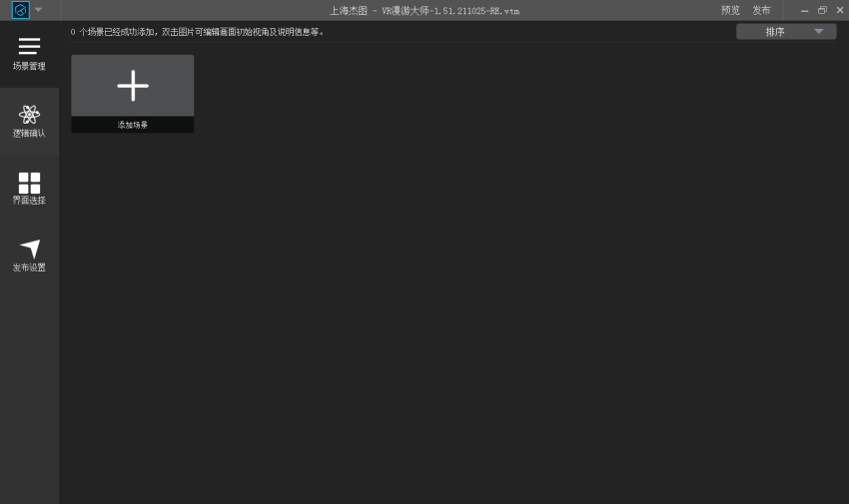
Task: Open the 界面选择 interface selection panel
Action: pos(29,189)
